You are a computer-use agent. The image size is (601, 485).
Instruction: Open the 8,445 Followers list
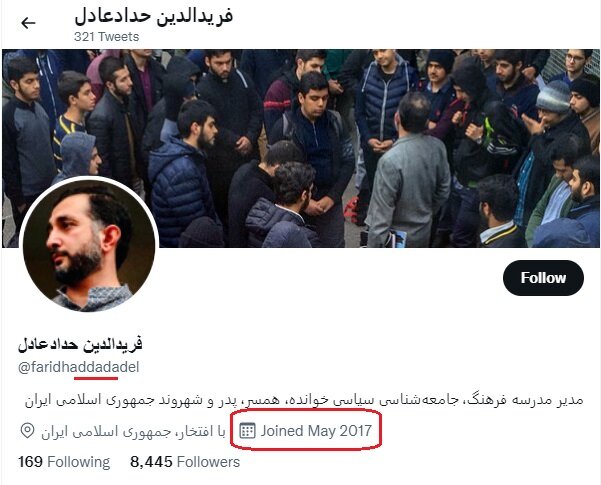(185, 462)
